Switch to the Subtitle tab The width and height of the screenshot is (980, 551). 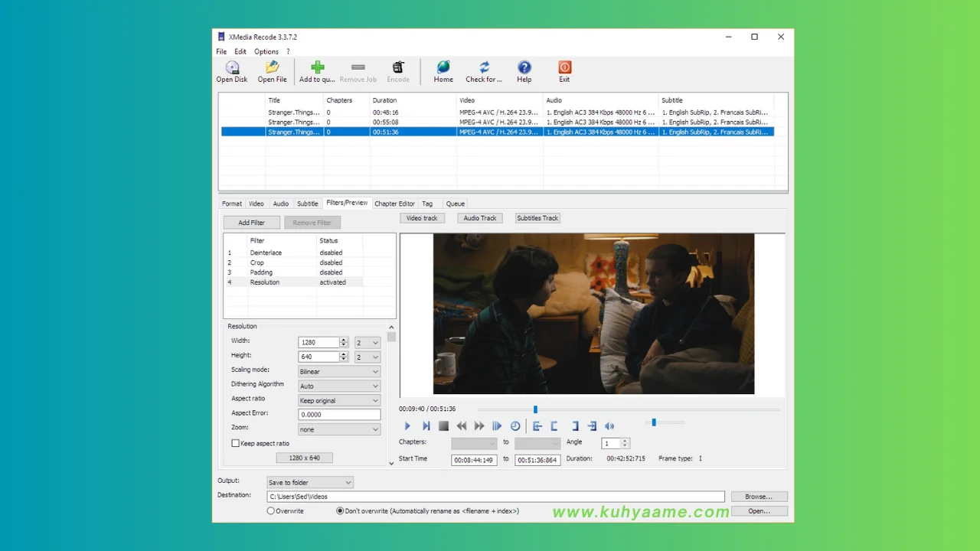coord(308,204)
